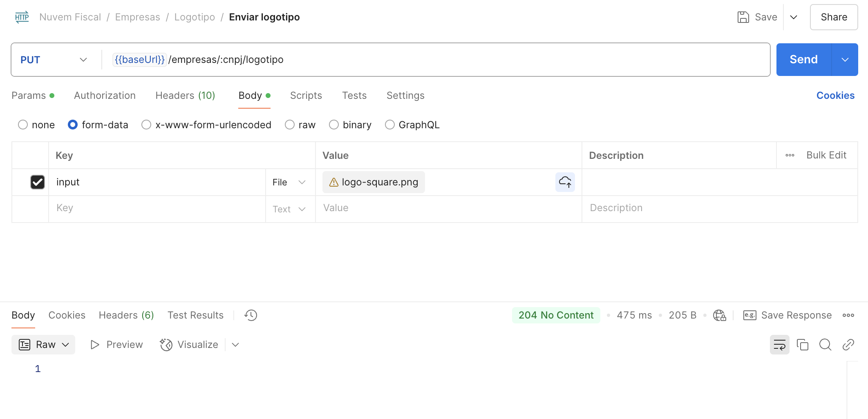Click the warning icon on logo-square.png
The width and height of the screenshot is (868, 419).
[x=334, y=182]
